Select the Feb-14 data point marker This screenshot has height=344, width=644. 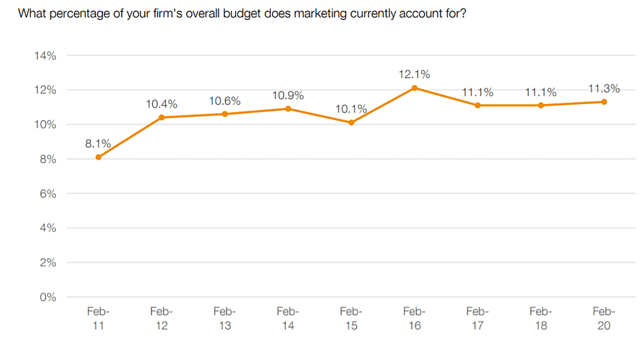(288, 108)
